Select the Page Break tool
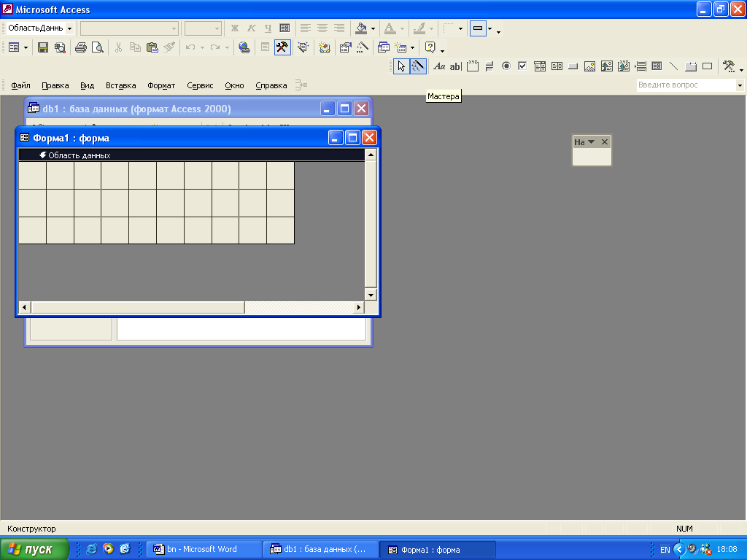This screenshot has width=747, height=560. tap(640, 66)
